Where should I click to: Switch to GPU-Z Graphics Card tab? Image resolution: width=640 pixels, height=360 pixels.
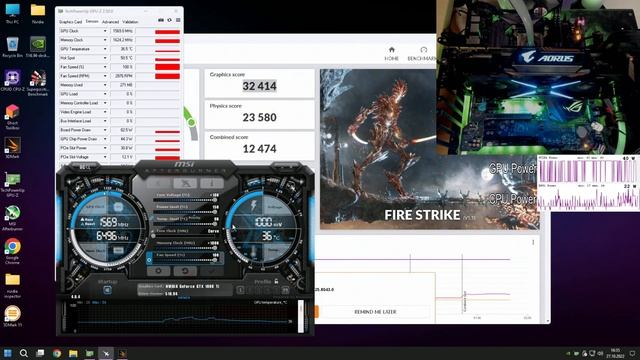click(x=71, y=22)
